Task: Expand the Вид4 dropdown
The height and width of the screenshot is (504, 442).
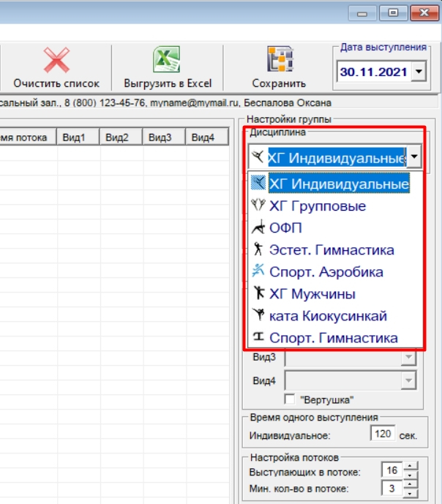Action: coord(408,381)
